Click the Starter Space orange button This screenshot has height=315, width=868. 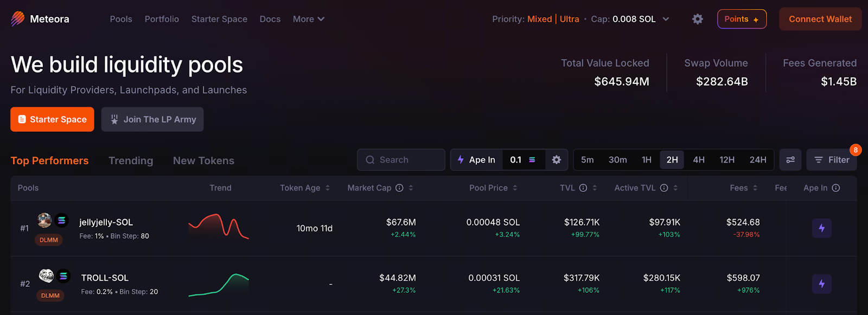click(52, 119)
